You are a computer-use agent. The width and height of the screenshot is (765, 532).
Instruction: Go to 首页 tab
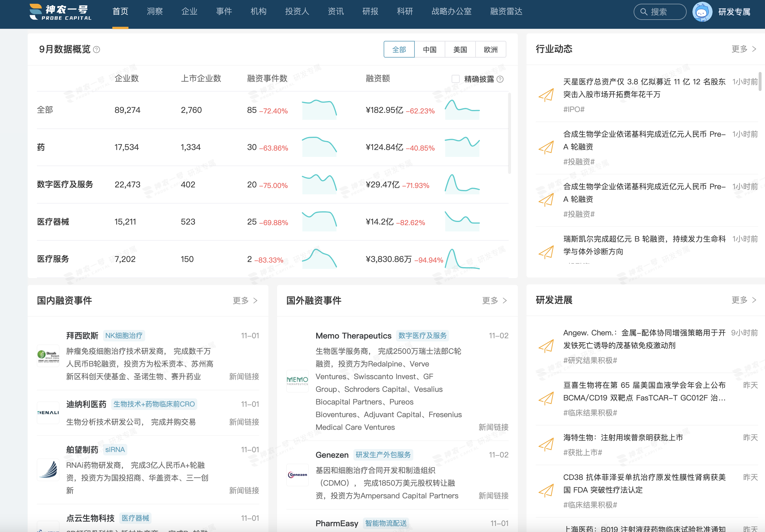tap(120, 12)
